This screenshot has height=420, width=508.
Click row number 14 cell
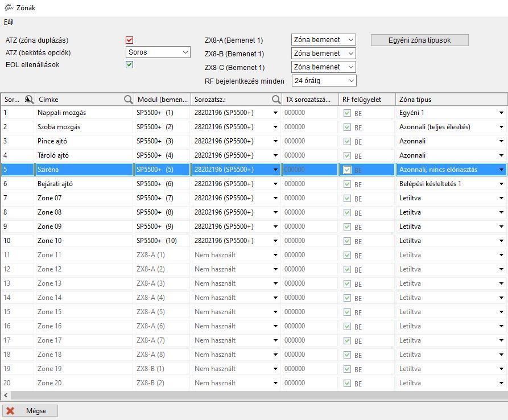[18, 298]
